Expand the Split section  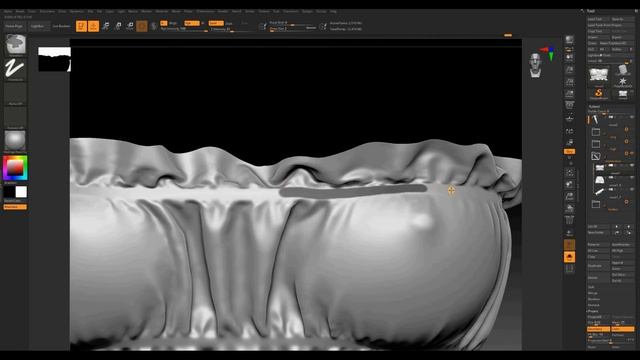(x=591, y=287)
